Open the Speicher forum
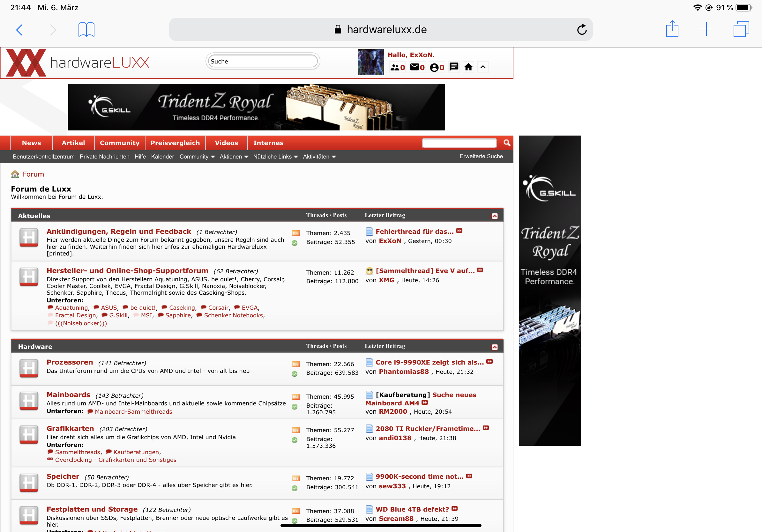The width and height of the screenshot is (762, 532). coord(63,477)
